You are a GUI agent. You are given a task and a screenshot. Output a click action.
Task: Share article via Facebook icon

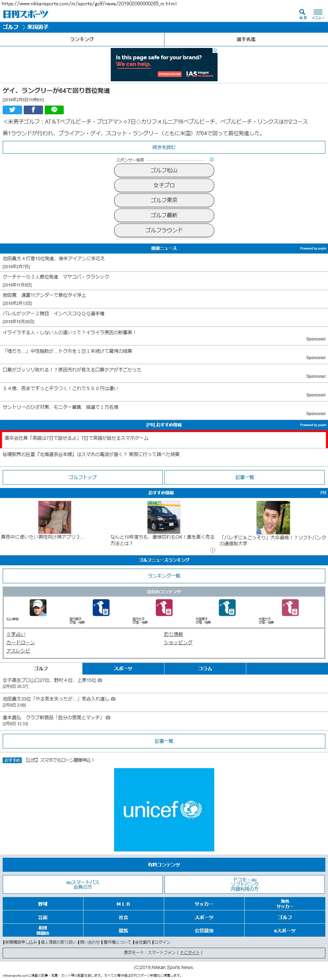point(33,110)
